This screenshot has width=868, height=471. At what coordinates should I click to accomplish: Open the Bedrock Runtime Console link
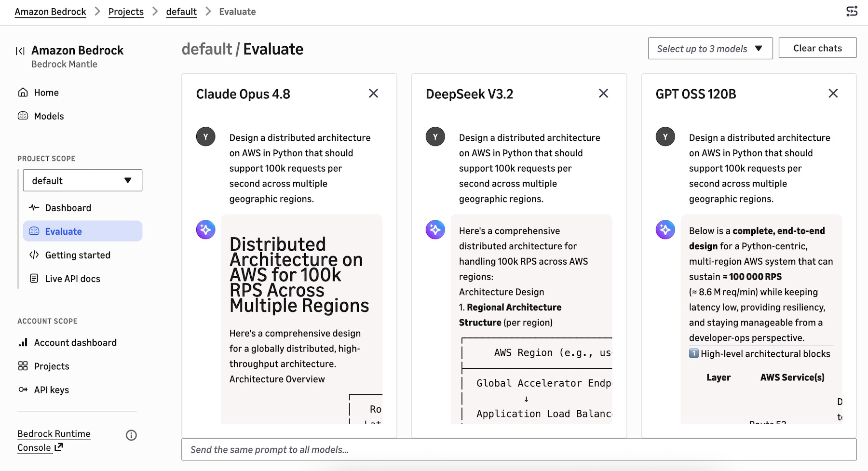[54, 441]
